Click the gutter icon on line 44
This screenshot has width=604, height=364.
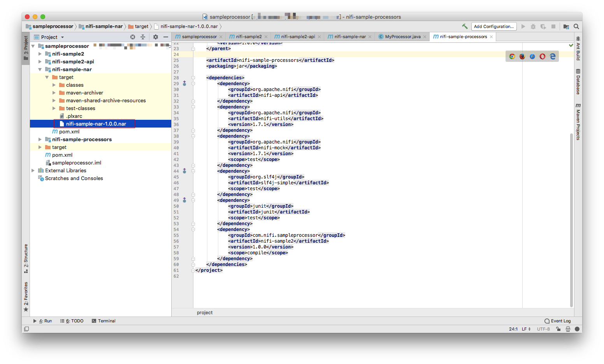click(x=184, y=171)
